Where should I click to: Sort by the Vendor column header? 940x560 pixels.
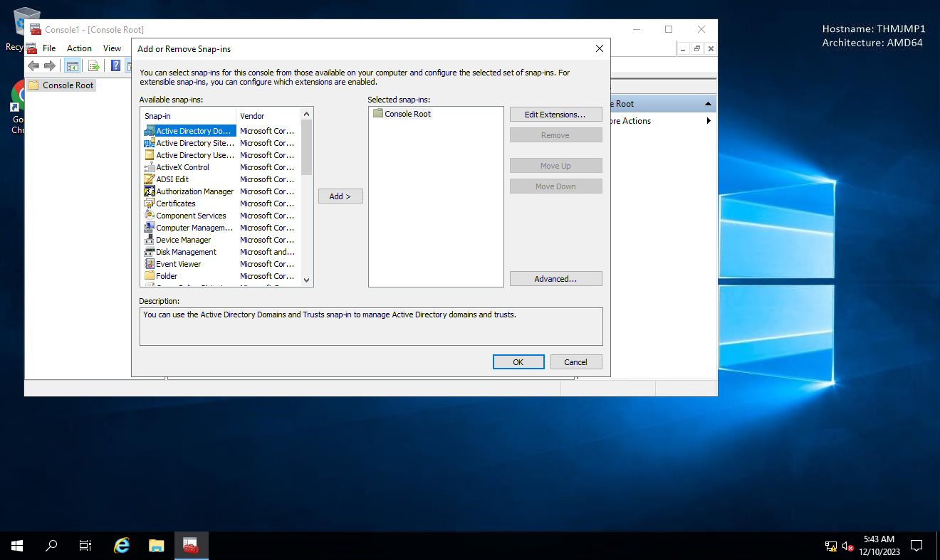point(268,116)
